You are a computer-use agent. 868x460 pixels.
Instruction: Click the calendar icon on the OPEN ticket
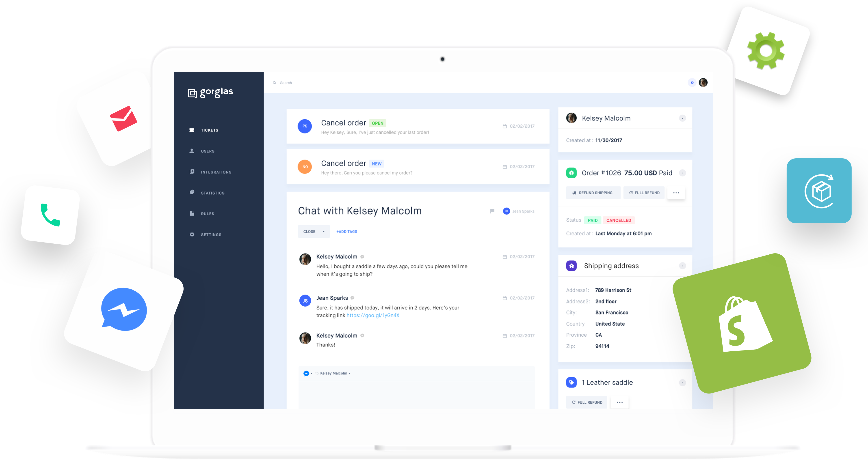[x=504, y=126]
